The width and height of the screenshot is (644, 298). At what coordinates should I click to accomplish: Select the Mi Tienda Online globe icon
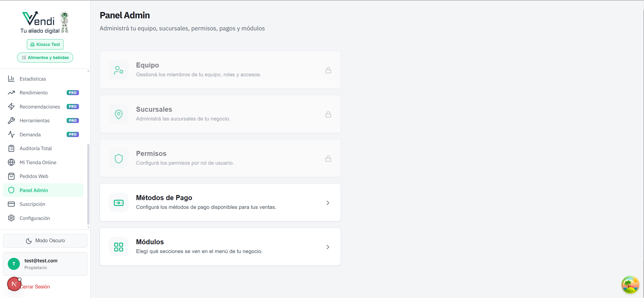click(12, 162)
